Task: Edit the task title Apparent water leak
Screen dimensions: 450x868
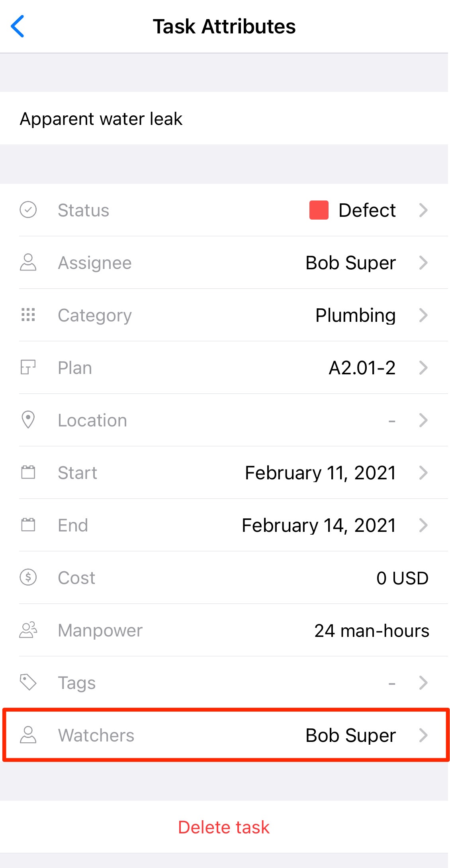Action: coord(101,119)
